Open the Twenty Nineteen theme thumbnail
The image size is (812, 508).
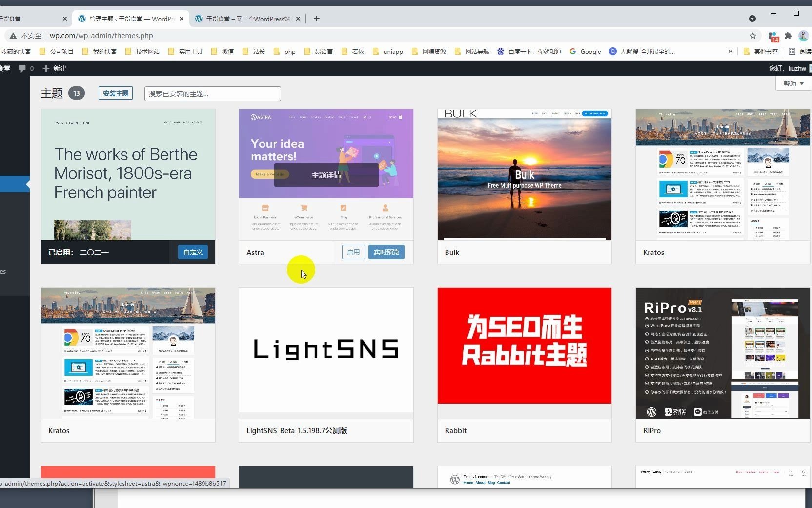pyautogui.click(x=524, y=477)
